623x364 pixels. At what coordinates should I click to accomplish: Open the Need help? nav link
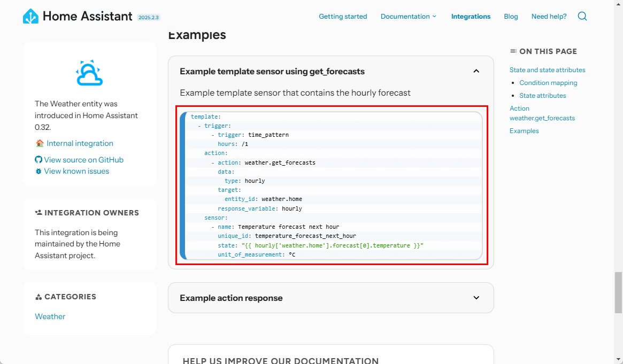[549, 16]
